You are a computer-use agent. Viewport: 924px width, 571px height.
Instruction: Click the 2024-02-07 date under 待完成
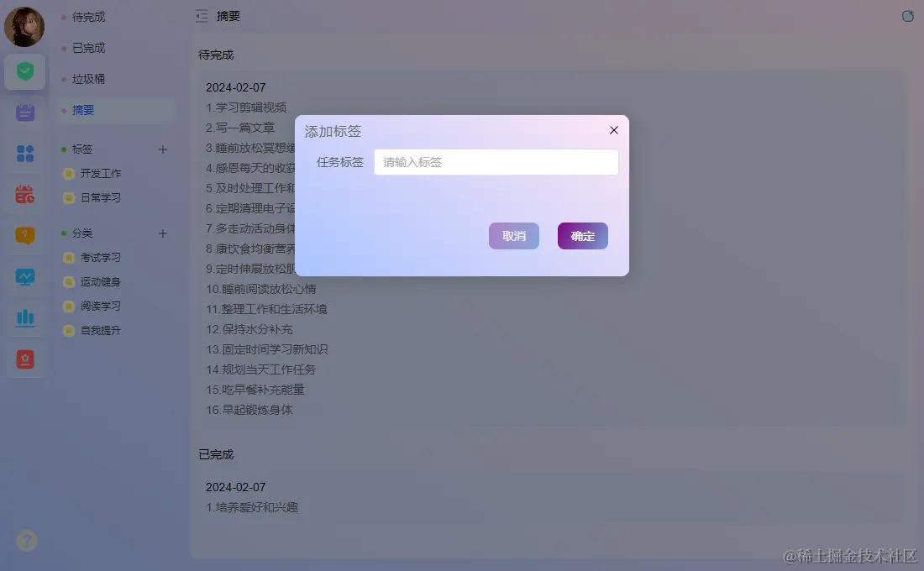[236, 87]
